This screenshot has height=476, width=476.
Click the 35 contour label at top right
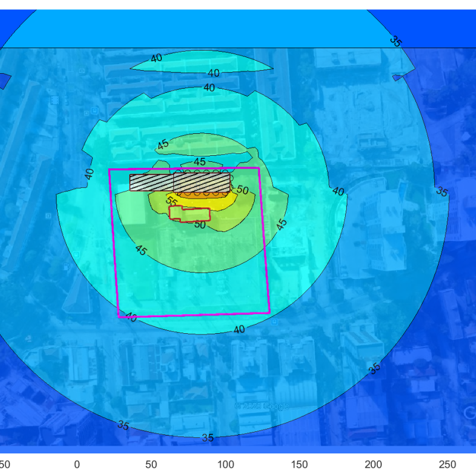pyautogui.click(x=395, y=41)
